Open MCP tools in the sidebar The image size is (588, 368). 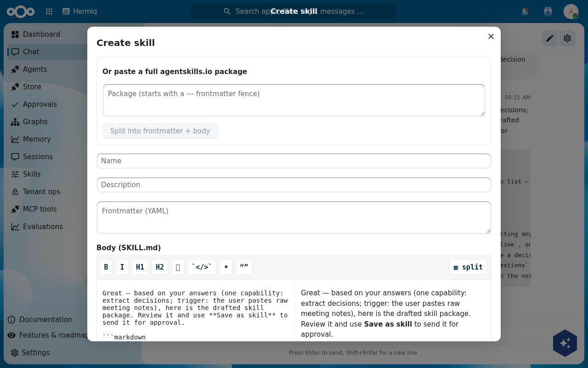coord(40,209)
